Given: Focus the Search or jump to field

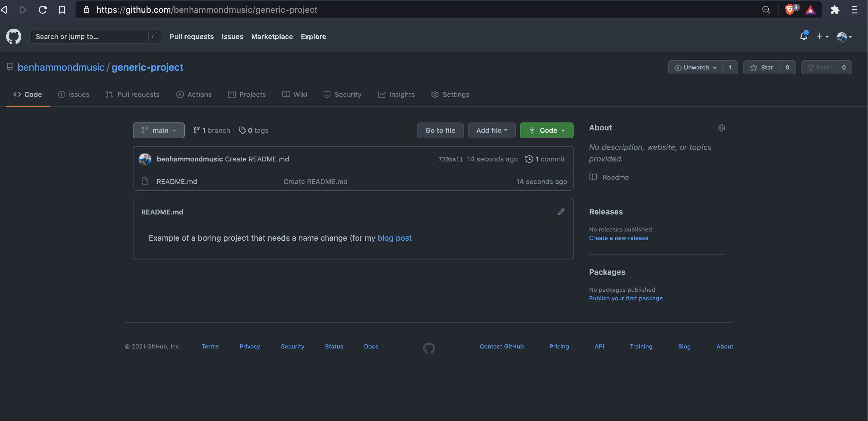Looking at the screenshot, I should (95, 36).
